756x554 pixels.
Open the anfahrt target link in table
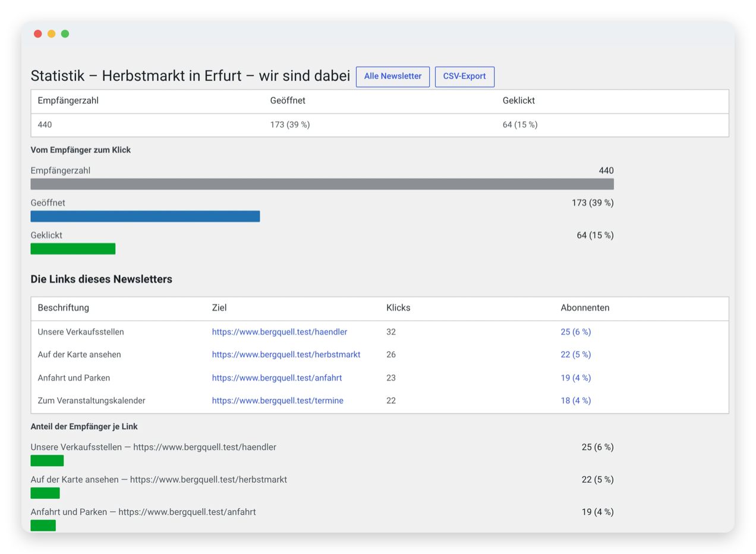[x=277, y=377]
